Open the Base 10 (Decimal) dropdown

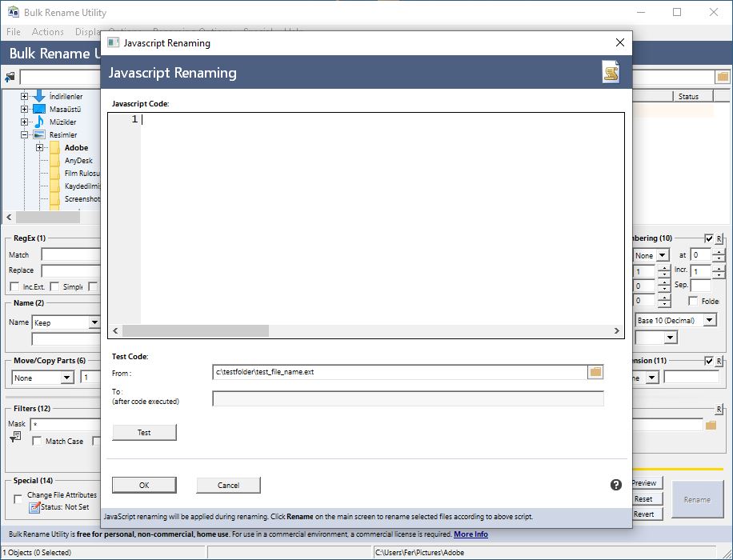[x=710, y=320]
